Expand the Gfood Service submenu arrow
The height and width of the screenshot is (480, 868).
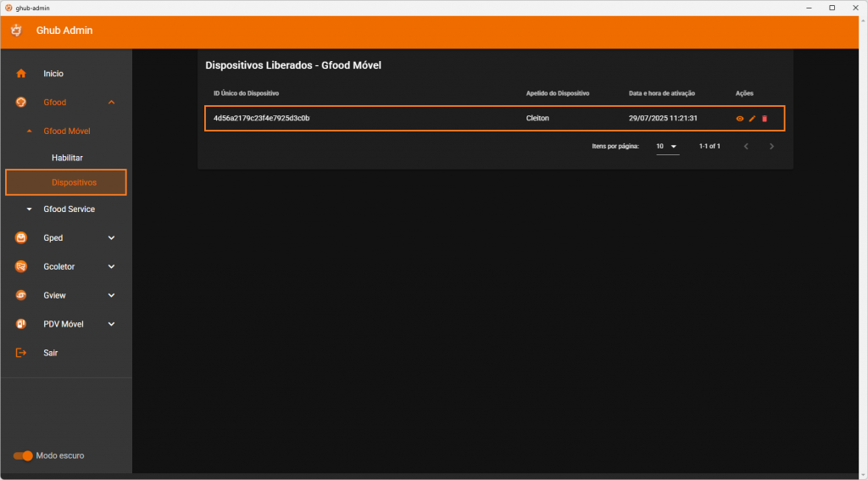(x=30, y=209)
